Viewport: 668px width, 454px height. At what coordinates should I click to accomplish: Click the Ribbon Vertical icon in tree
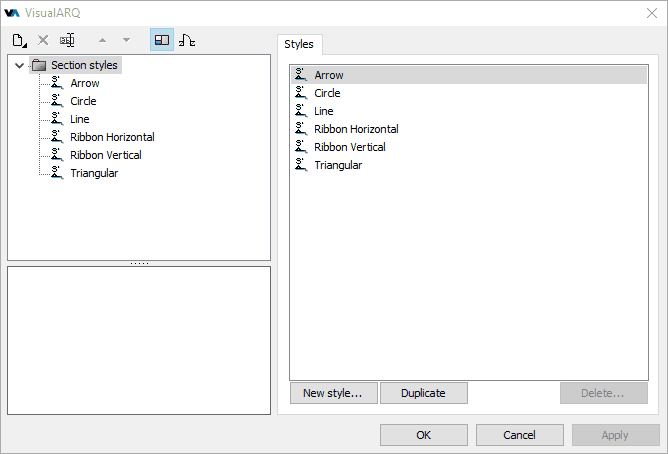pos(57,154)
